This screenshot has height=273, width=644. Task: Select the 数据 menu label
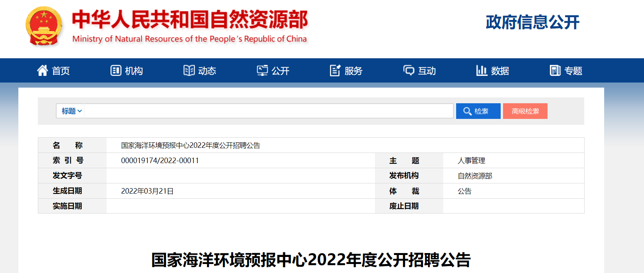click(500, 71)
